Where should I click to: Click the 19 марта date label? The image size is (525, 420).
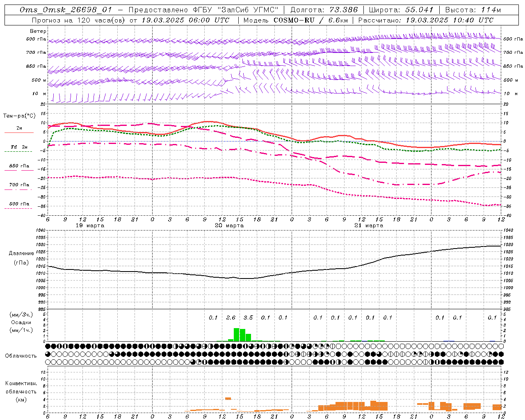pos(91,226)
